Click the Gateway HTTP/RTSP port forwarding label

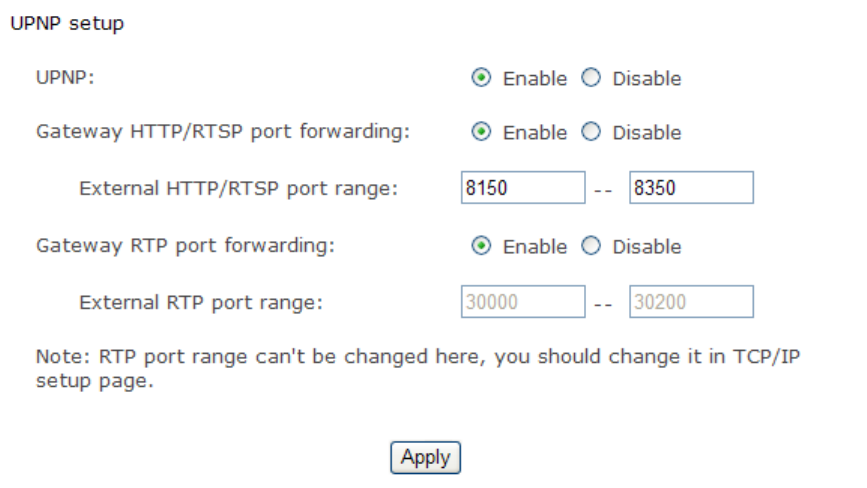(222, 133)
